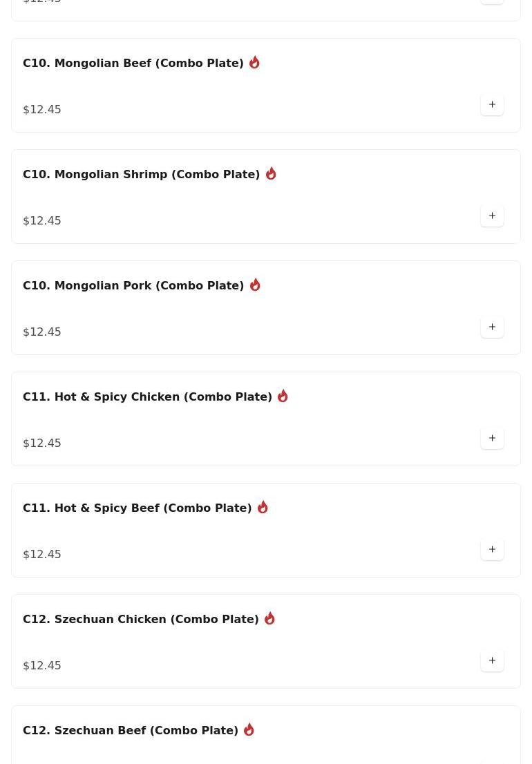This screenshot has height=764, width=532.
Task: View C11. Hot & Spicy Beef details
Action: coord(137,508)
